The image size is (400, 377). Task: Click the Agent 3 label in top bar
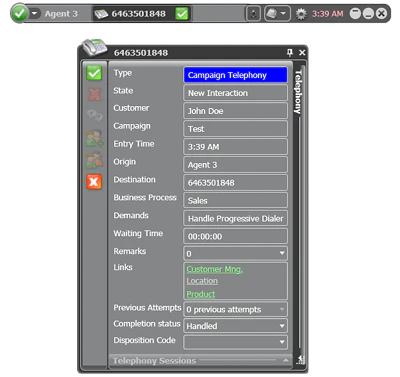coord(61,14)
